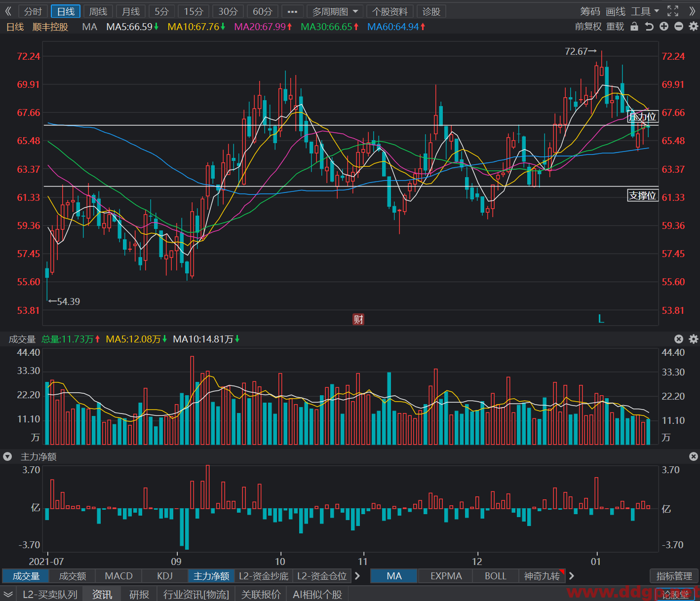
Task: Open the volume panel settings gear
Action: 694,339
